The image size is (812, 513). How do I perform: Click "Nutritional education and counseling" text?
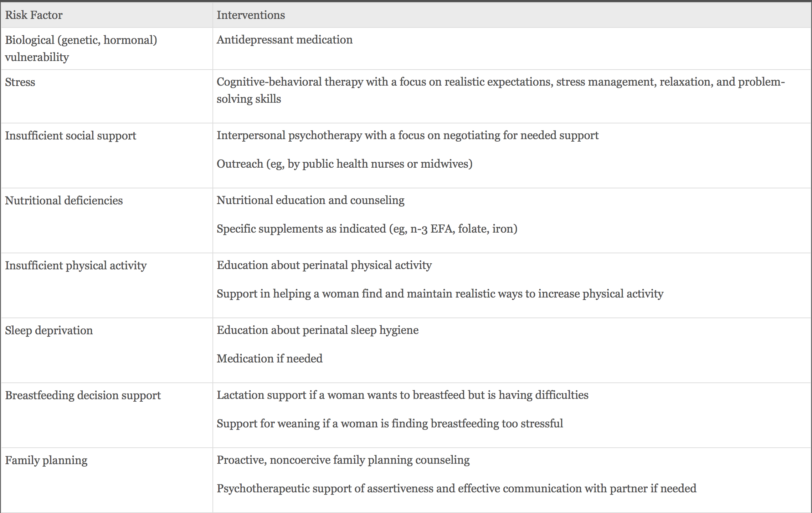point(310,200)
